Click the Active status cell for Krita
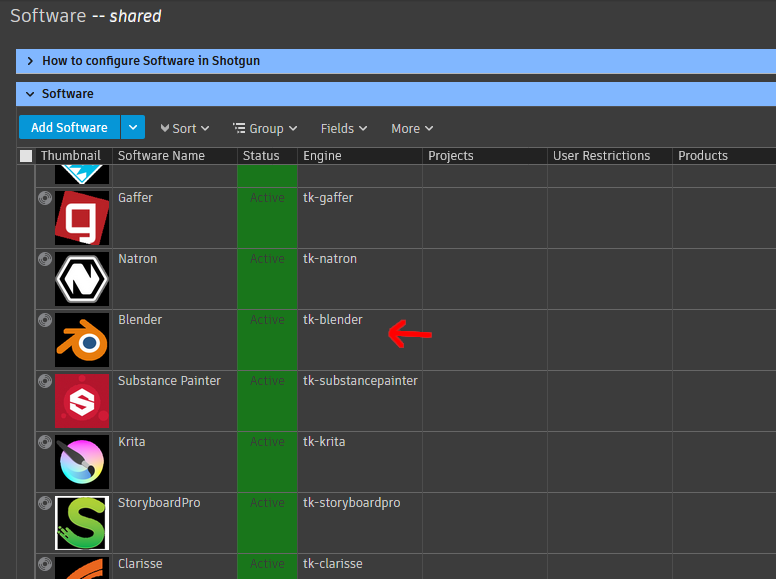The width and height of the screenshot is (776, 579). tap(267, 462)
